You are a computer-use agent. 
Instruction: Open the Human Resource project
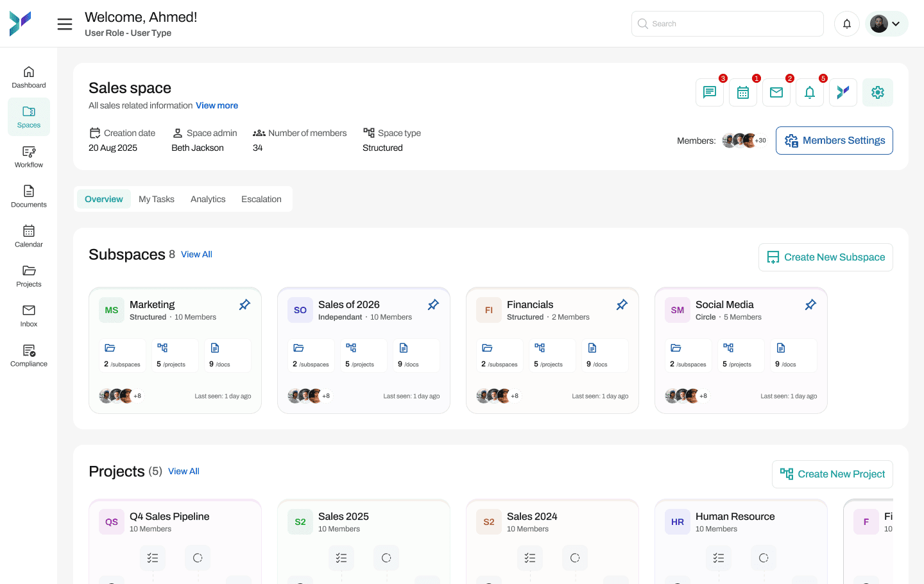(x=735, y=517)
